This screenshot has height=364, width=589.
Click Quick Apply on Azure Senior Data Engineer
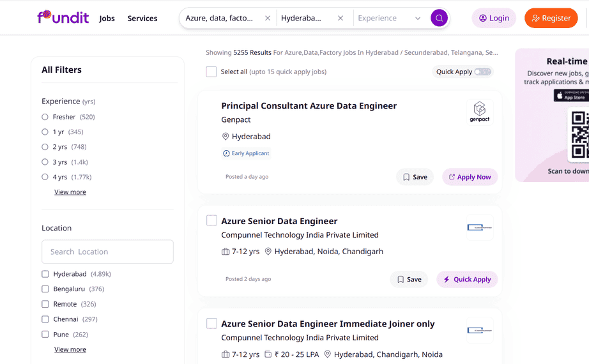point(467,280)
